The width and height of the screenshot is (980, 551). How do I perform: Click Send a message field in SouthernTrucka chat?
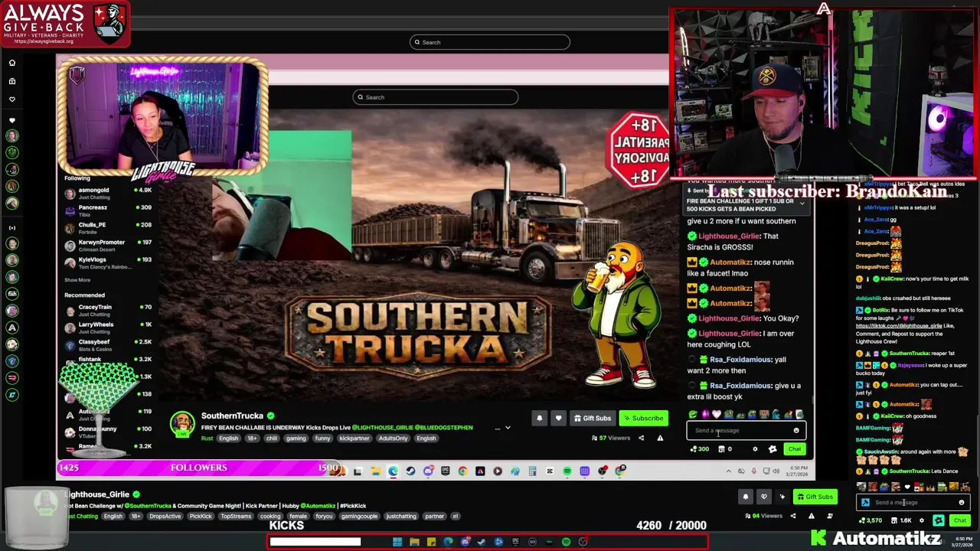pyautogui.click(x=746, y=430)
